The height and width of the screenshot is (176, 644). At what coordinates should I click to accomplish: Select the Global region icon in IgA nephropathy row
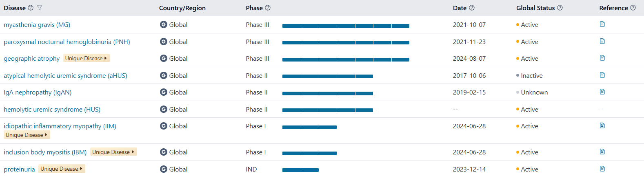pyautogui.click(x=164, y=92)
